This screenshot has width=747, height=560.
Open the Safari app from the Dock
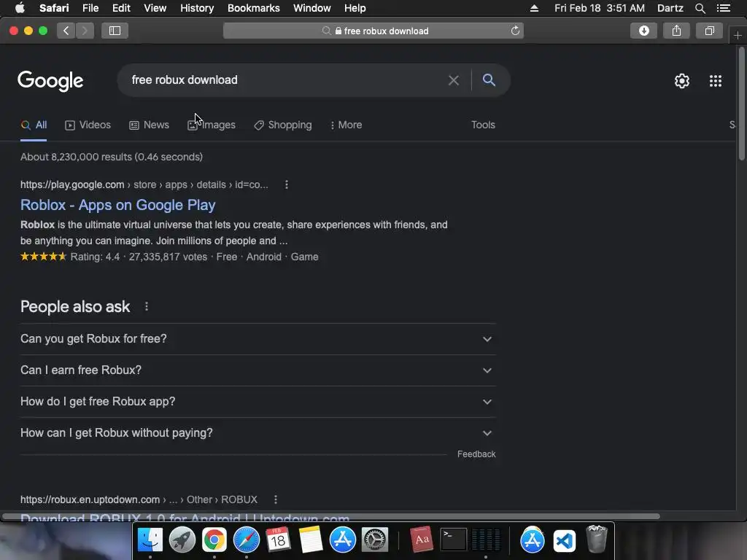tap(247, 540)
